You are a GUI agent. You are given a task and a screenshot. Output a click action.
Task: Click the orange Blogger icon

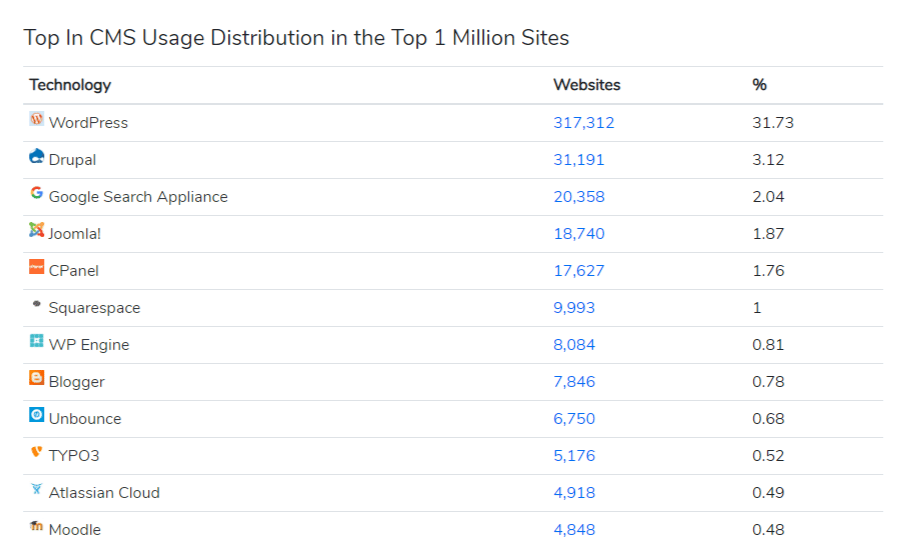(37, 378)
